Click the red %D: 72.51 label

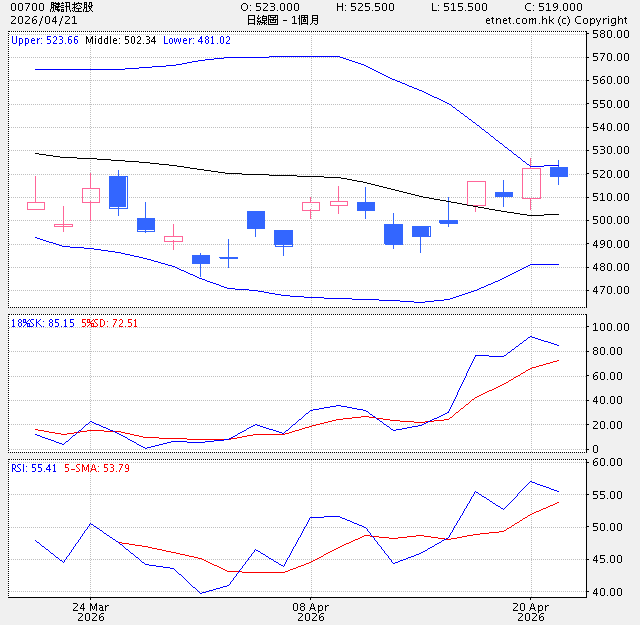tap(102, 323)
